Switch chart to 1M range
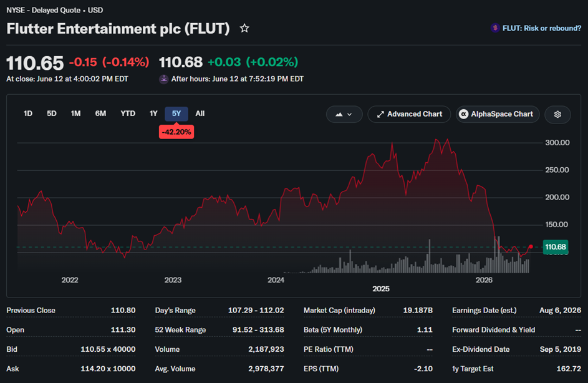Viewport: 588px width, 383px height. [x=75, y=114]
